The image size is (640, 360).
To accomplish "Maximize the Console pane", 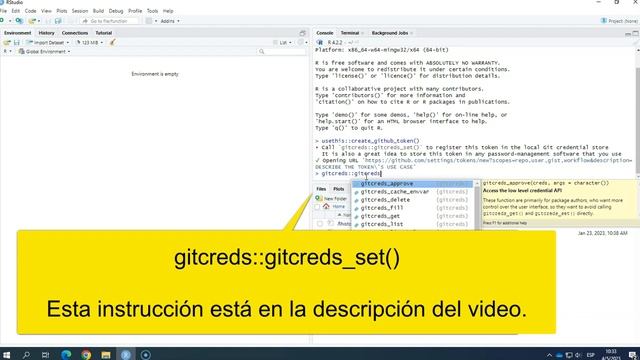I will pyautogui.click(x=636, y=33).
